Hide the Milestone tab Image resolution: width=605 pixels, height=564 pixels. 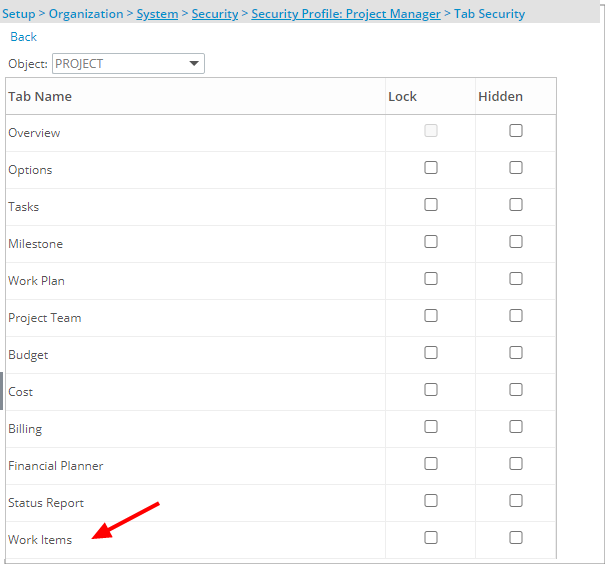[516, 242]
